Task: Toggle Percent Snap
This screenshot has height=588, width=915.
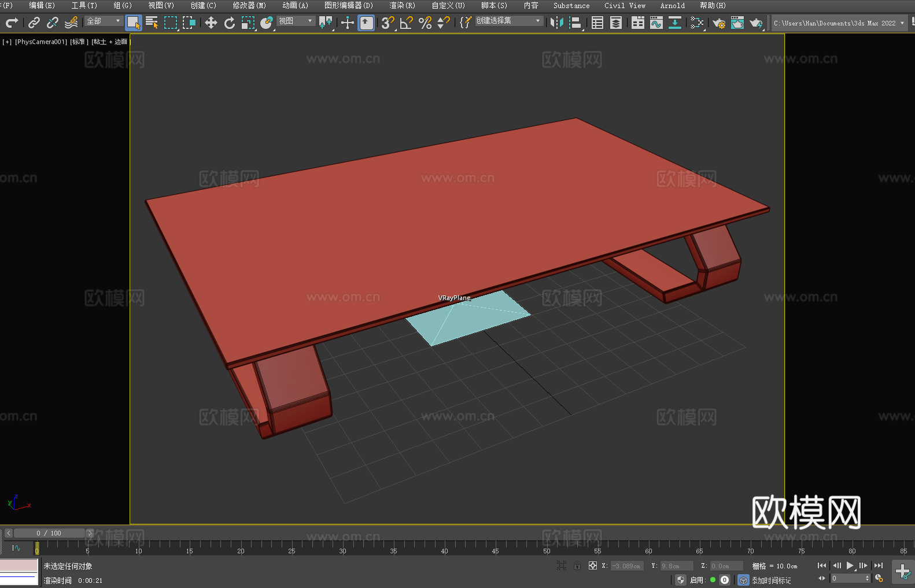Action: pos(425,23)
